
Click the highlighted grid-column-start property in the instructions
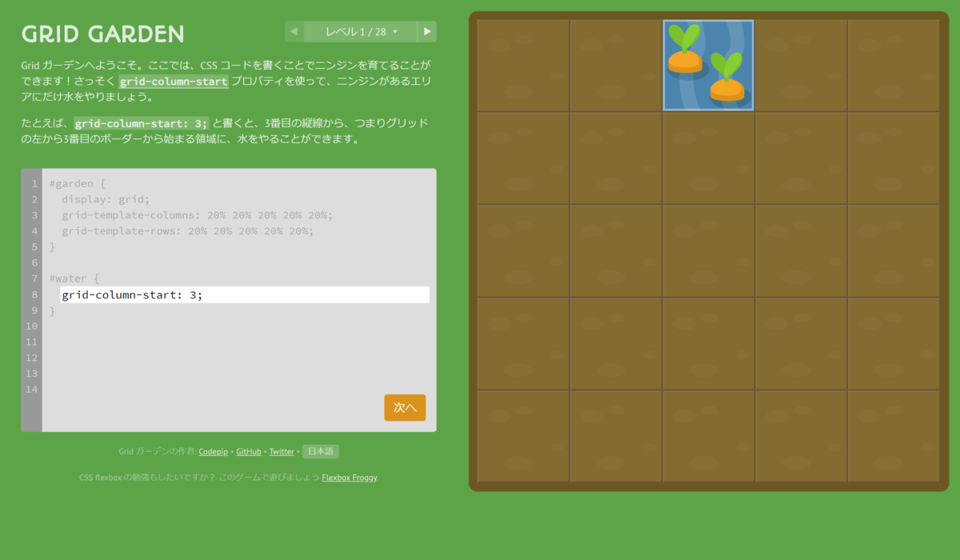click(x=174, y=82)
